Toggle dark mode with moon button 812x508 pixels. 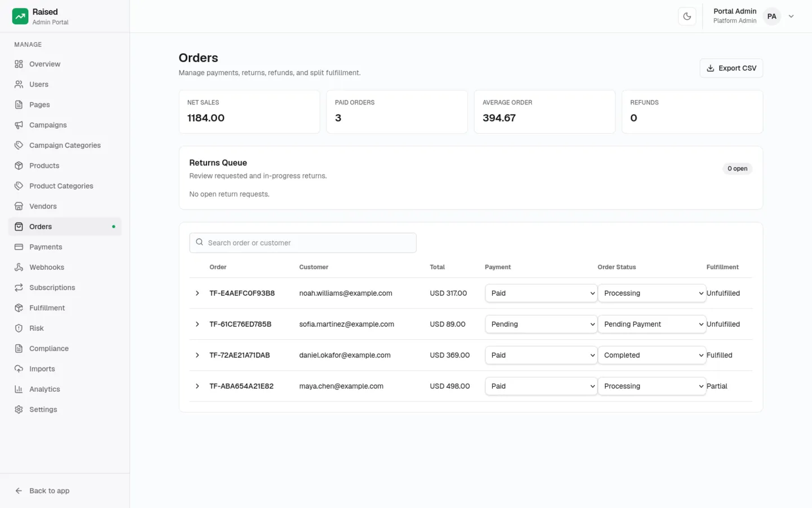pyautogui.click(x=687, y=16)
